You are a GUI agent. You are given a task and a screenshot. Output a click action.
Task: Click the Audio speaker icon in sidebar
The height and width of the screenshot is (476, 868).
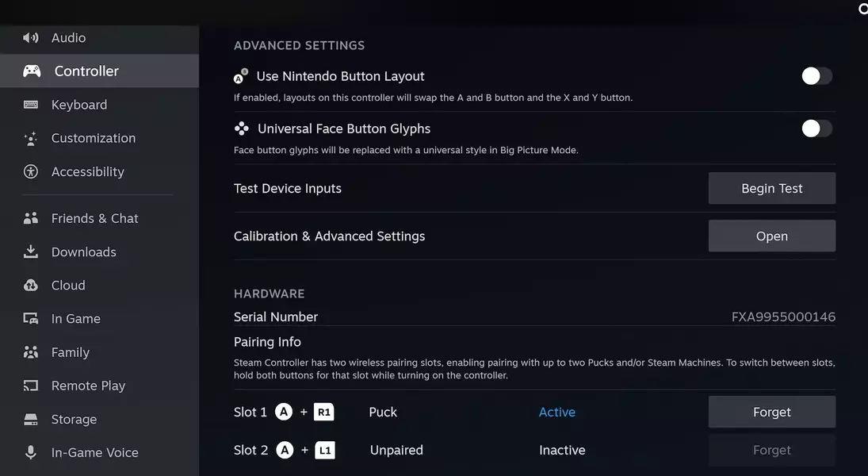pos(31,38)
